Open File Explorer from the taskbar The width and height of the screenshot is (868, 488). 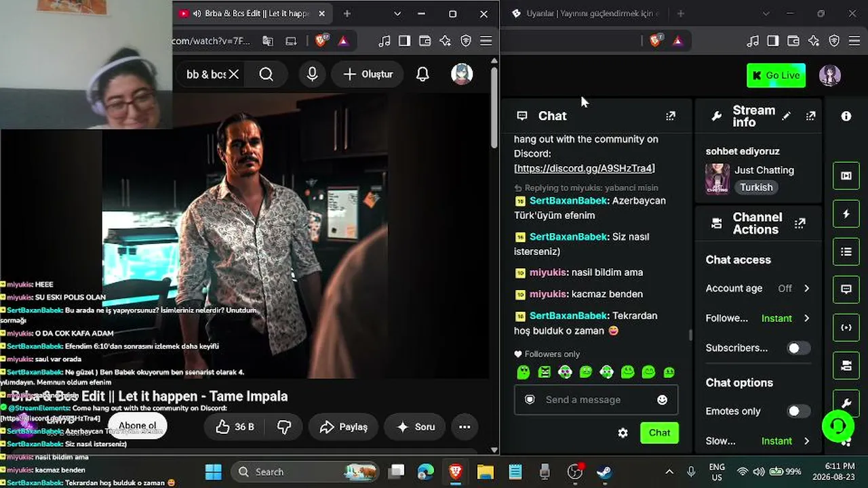(x=485, y=472)
